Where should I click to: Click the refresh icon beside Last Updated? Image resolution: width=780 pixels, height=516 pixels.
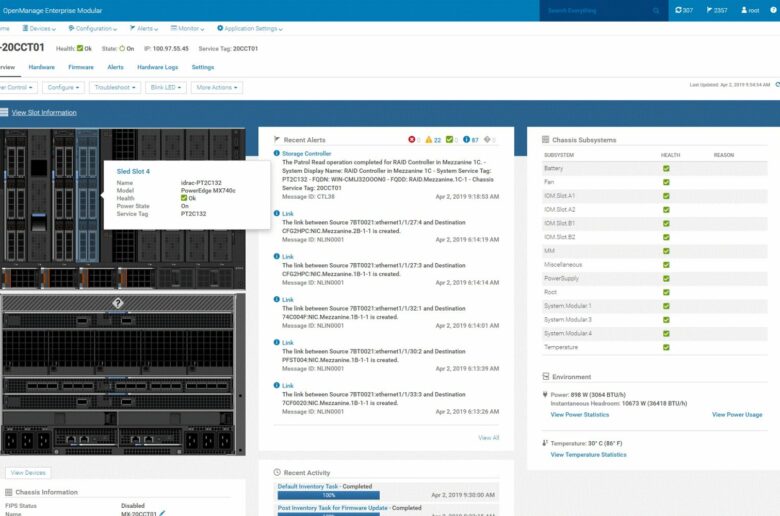tap(777, 85)
